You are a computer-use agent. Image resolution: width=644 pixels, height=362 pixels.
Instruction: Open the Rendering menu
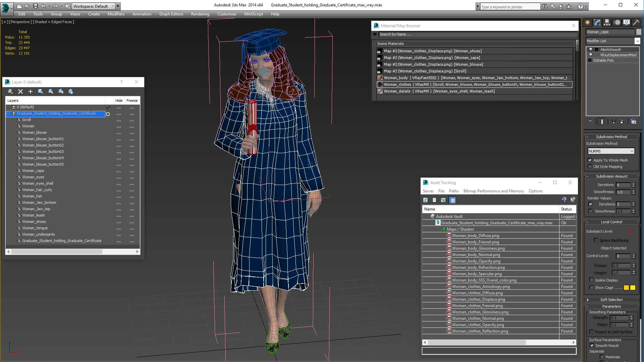(200, 14)
